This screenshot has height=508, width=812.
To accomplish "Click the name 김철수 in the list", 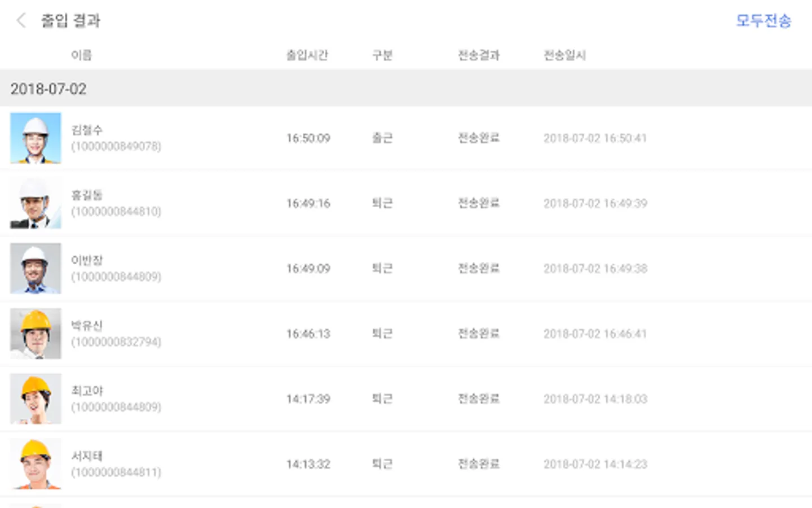I will (x=87, y=130).
